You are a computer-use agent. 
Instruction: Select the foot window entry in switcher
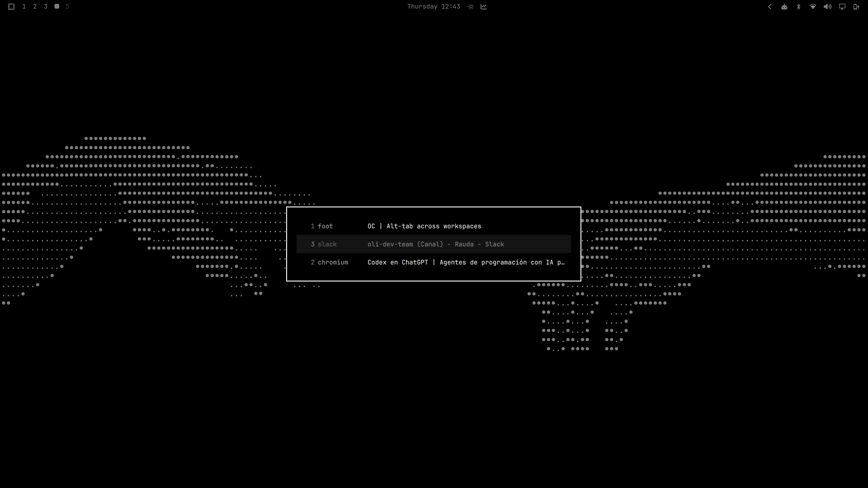coord(434,226)
